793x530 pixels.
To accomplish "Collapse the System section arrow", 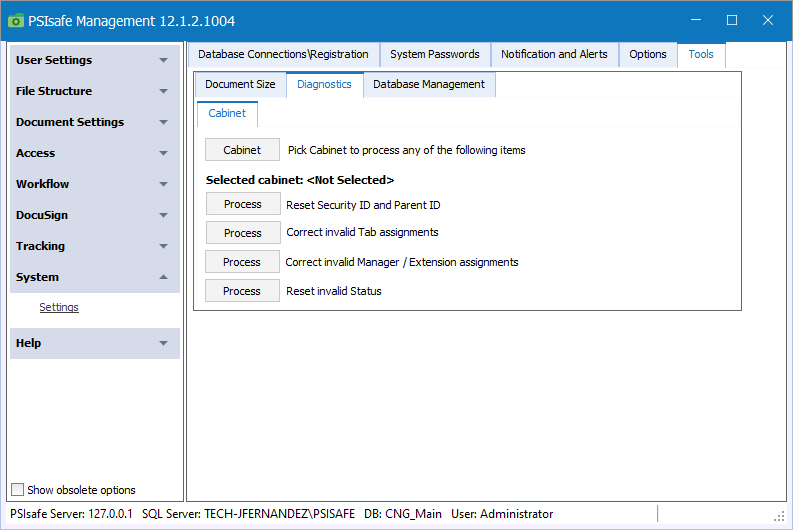I will 163,277.
